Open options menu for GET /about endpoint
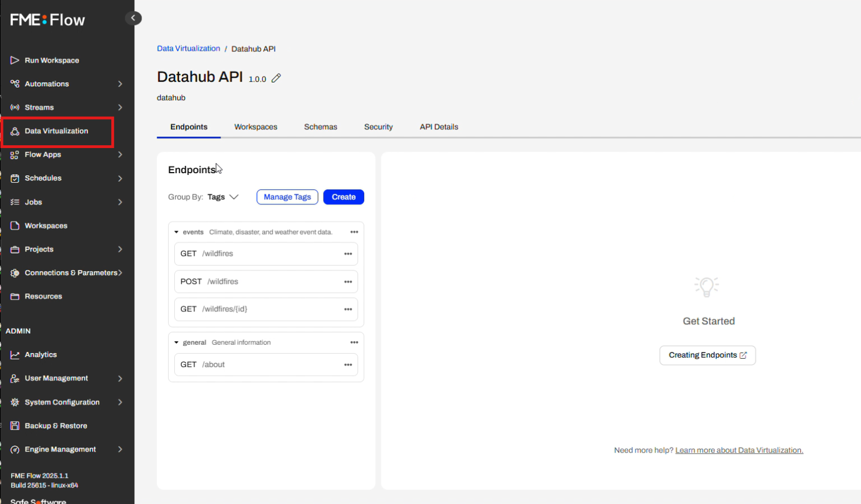Viewport: 861px width, 504px height. (348, 365)
